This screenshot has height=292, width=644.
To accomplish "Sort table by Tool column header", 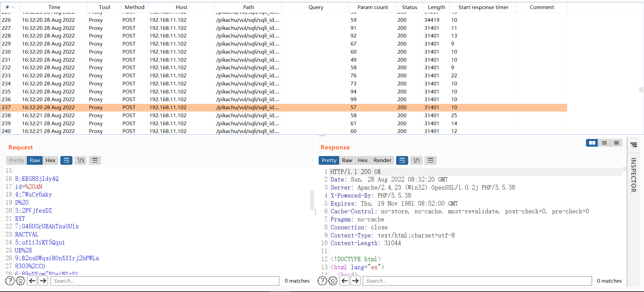I will coord(104,7).
